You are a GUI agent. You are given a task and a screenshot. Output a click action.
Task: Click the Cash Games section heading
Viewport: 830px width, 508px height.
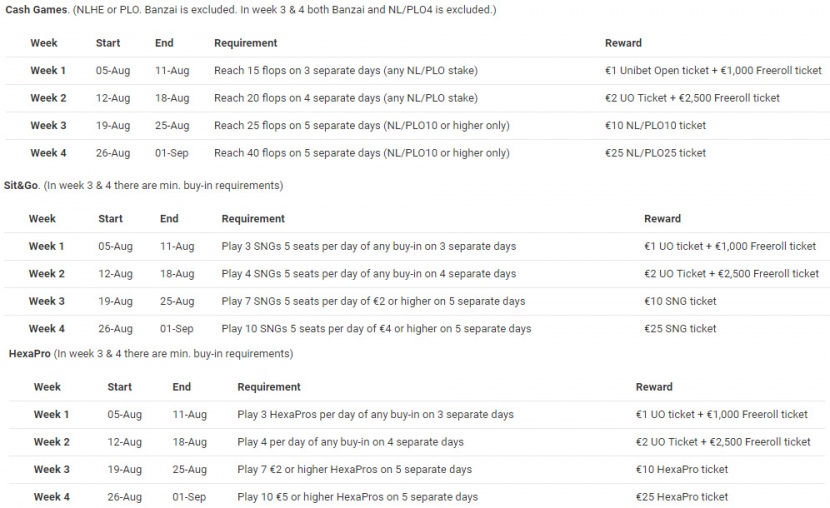[x=37, y=10]
